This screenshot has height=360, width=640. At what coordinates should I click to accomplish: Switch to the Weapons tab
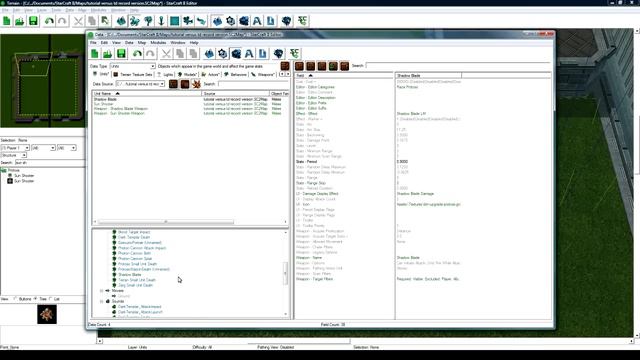(263, 74)
